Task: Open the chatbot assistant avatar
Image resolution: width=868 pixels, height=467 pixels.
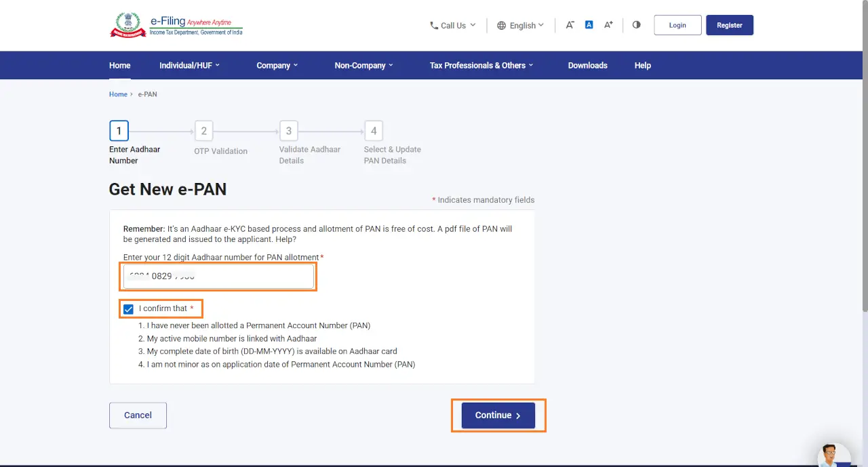Action: tap(833, 455)
